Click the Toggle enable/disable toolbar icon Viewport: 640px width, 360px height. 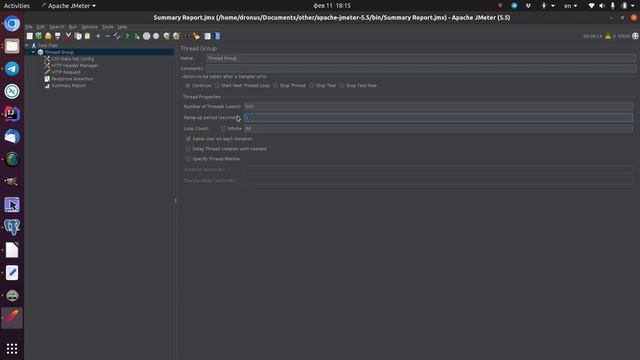point(117,36)
